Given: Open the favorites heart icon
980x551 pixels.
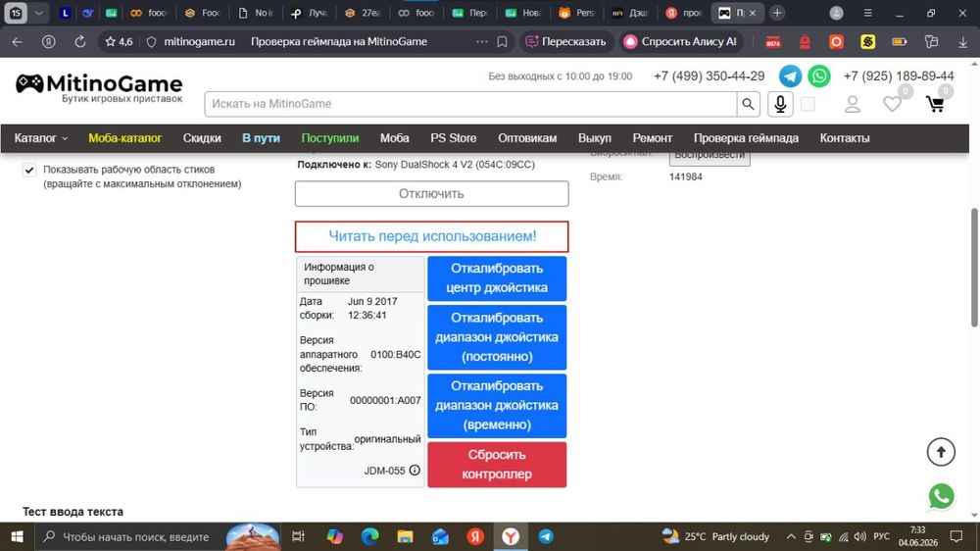Looking at the screenshot, I should pyautogui.click(x=892, y=104).
